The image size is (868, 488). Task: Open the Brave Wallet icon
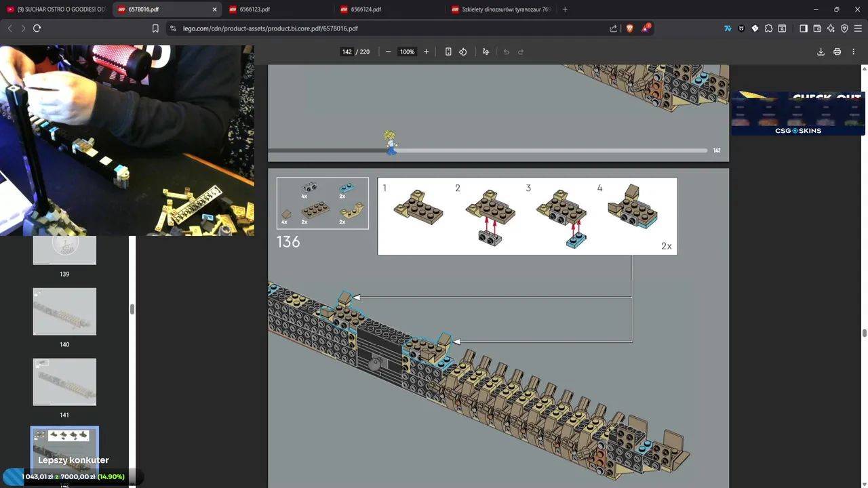[x=817, y=28]
